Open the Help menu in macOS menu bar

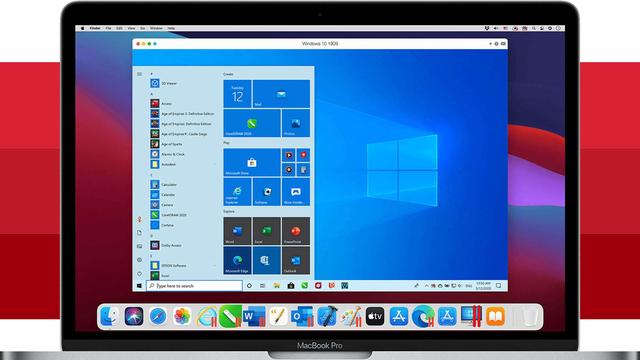click(171, 28)
